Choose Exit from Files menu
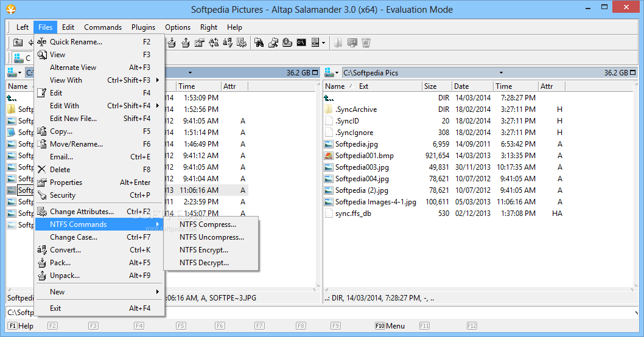This screenshot has width=644, height=337. pos(99,308)
